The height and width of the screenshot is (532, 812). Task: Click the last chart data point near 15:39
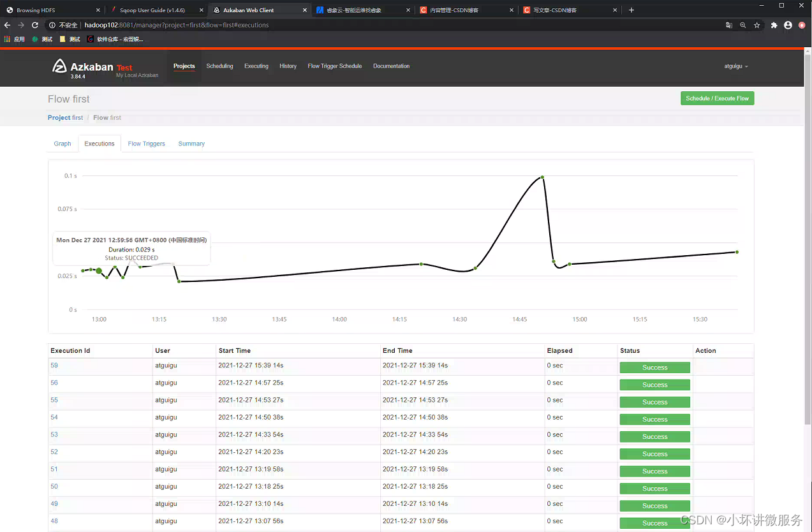737,252
